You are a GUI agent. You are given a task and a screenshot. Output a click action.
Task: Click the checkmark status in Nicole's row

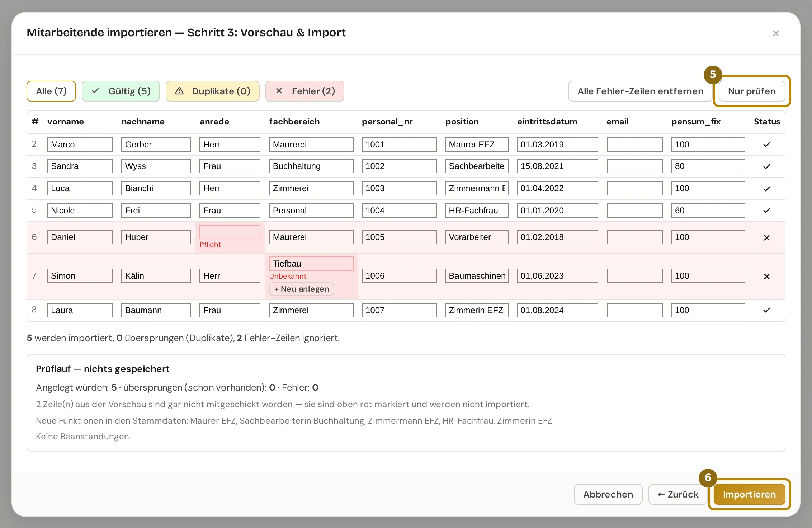click(767, 211)
